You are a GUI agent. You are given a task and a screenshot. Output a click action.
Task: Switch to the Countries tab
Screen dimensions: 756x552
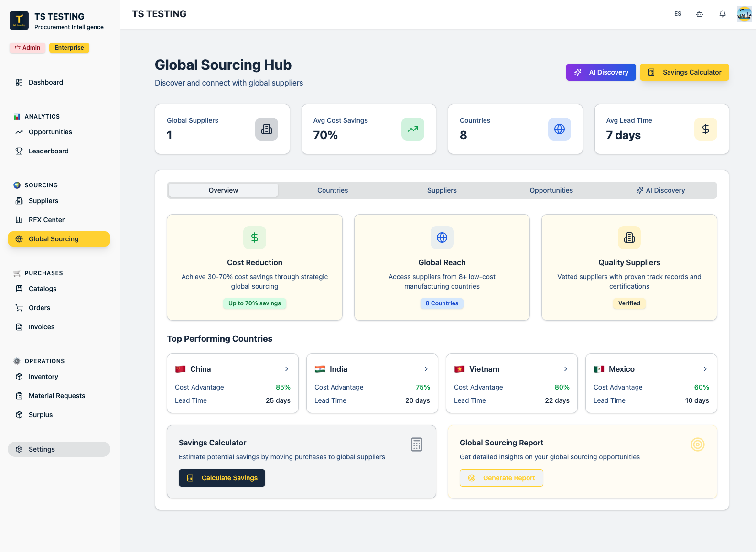tap(333, 190)
